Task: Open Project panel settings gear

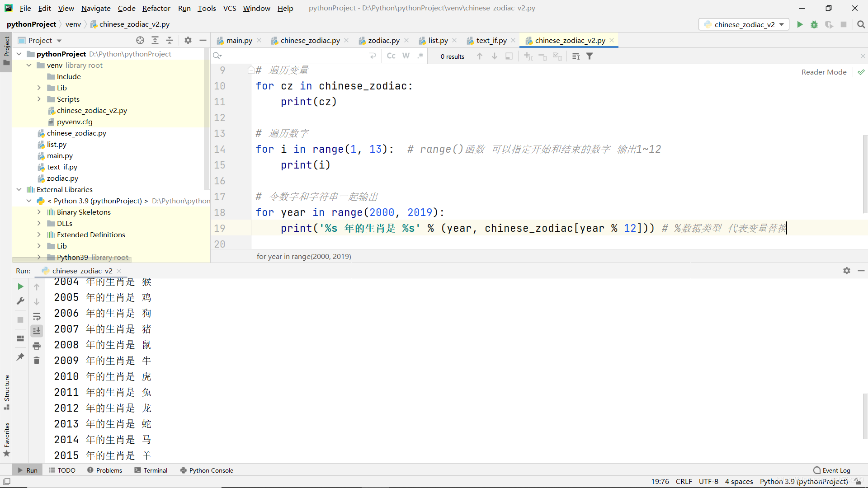Action: (188, 40)
